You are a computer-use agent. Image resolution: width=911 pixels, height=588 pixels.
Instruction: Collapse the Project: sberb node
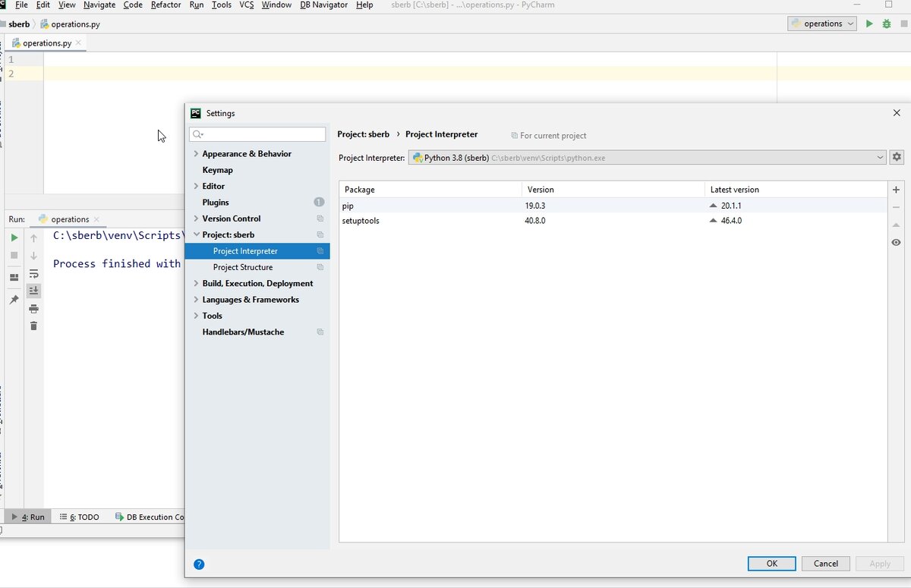click(x=196, y=235)
